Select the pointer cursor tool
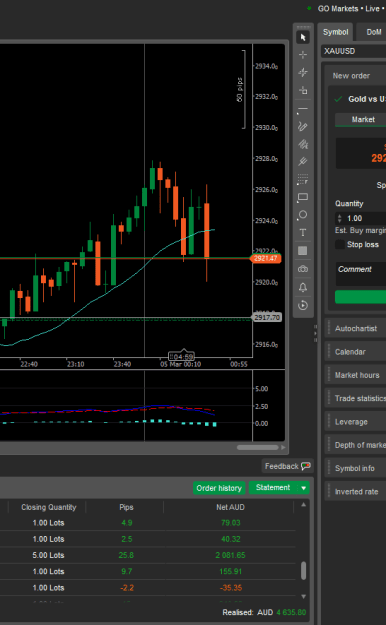The height and width of the screenshot is (625, 386). [x=303, y=37]
